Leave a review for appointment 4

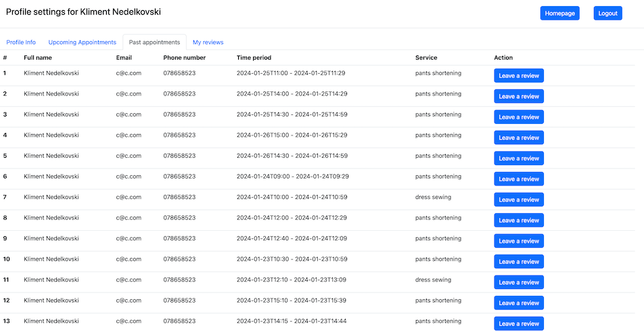pyautogui.click(x=519, y=137)
